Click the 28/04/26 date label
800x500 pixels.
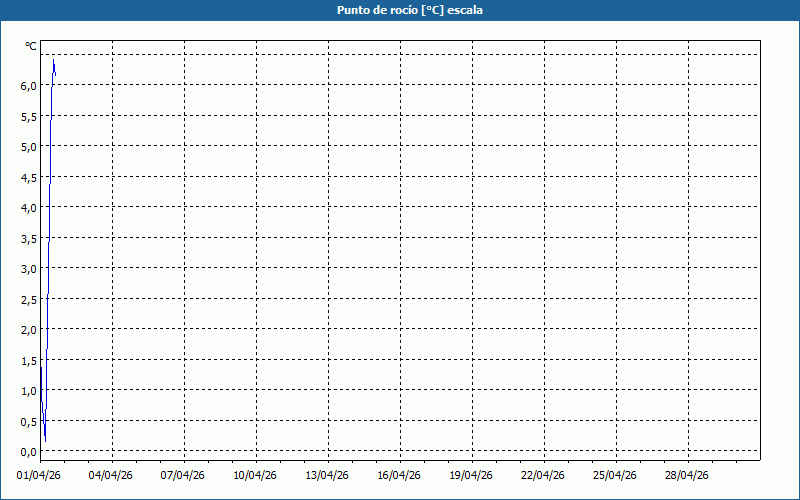coord(687,475)
